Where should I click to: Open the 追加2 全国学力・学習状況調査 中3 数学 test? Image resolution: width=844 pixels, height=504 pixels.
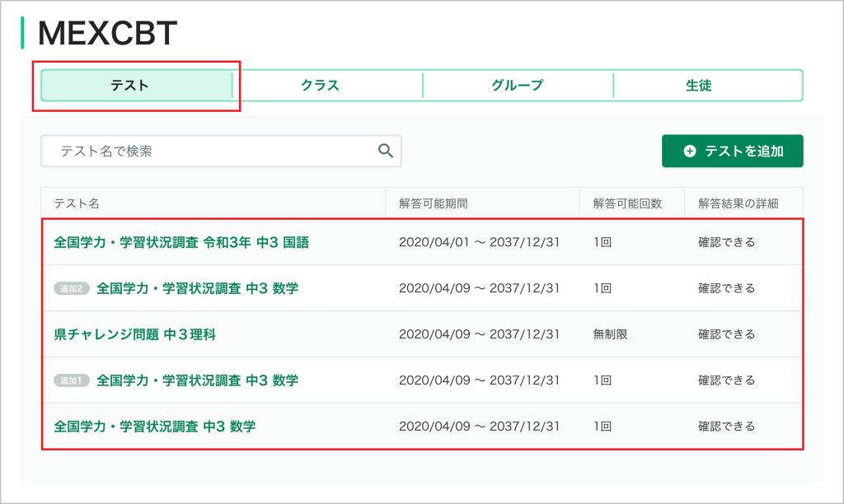[197, 288]
